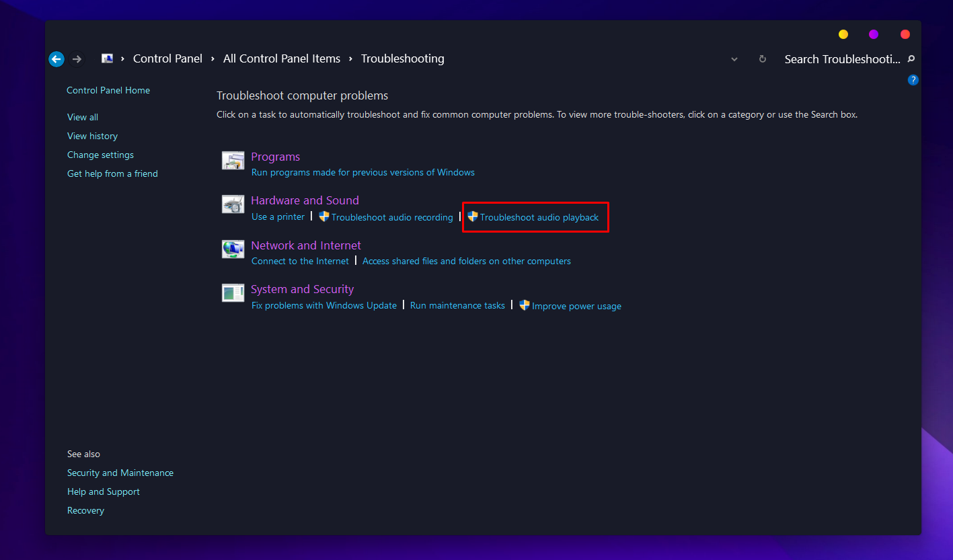953x560 pixels.
Task: Focus the Search Troubleshooting box
Action: click(x=842, y=59)
